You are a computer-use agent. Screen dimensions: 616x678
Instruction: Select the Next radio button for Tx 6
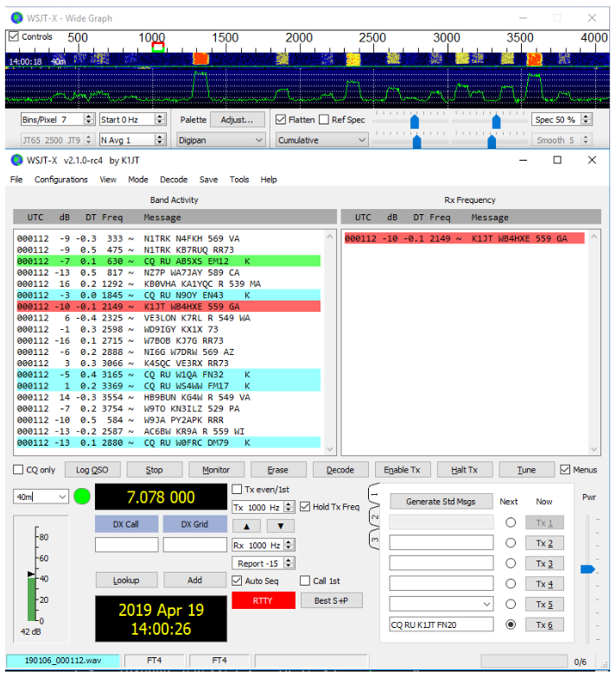[511, 624]
